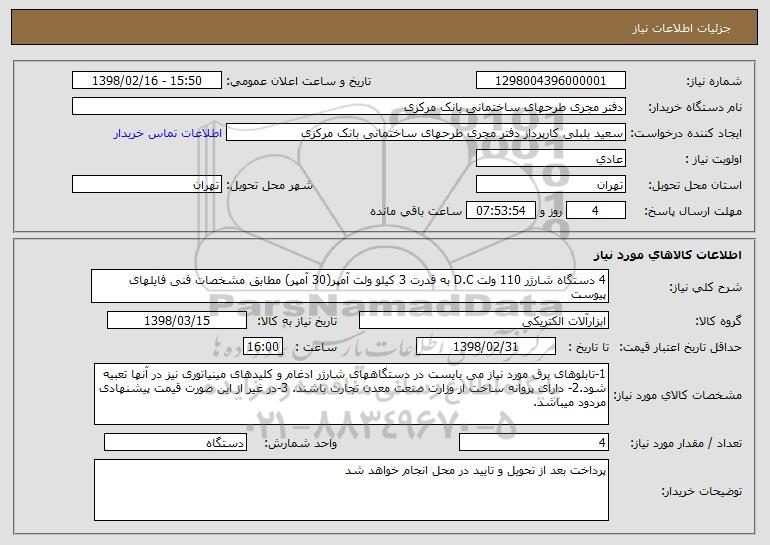Click the اطلاعات کالاهای مورد نیاز section heading
The width and height of the screenshot is (770, 545).
coord(667,254)
